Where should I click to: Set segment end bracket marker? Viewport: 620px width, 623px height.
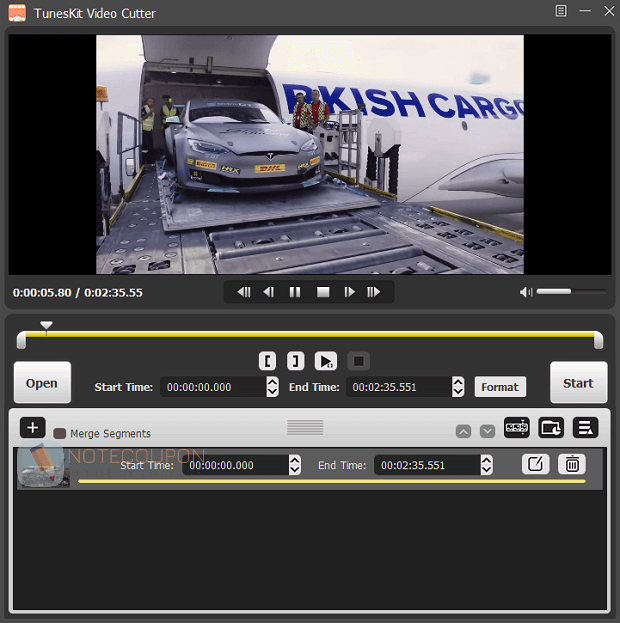click(296, 361)
